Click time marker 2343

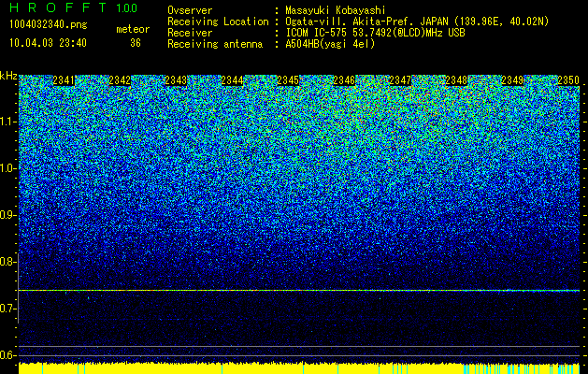[x=176, y=80]
